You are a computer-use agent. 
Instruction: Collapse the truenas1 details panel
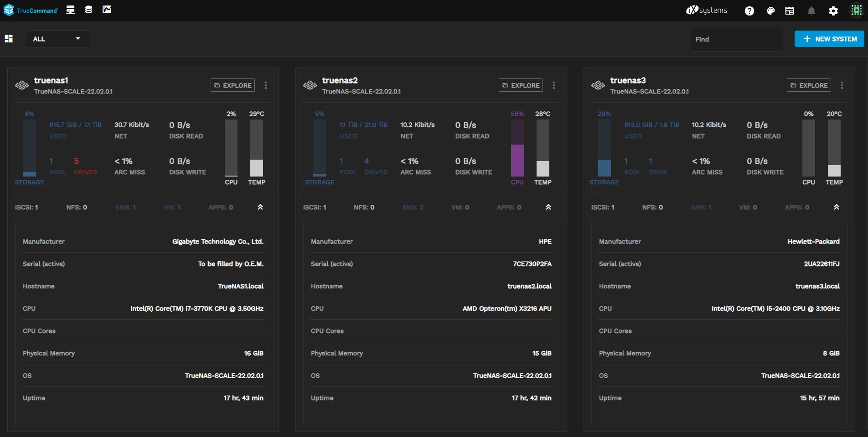[x=260, y=207]
